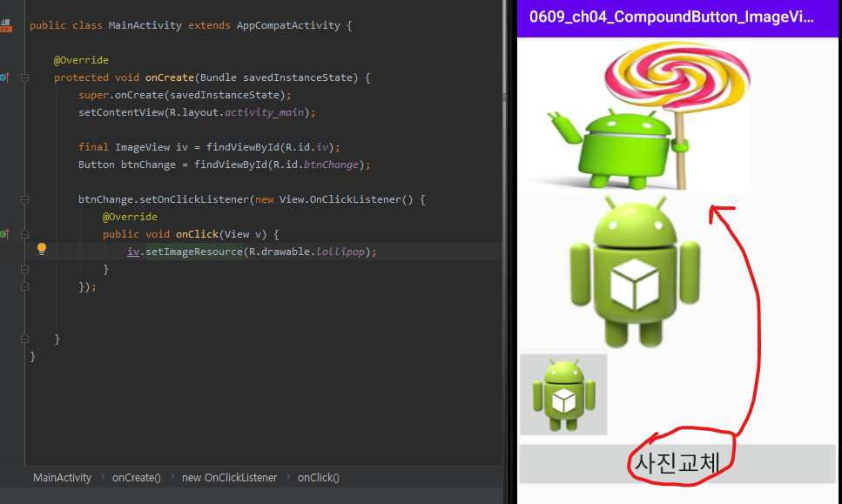The height and width of the screenshot is (504, 842).
Task: Click the app title 0609_ch04_CompoundButton_ImageVi...
Action: click(671, 17)
